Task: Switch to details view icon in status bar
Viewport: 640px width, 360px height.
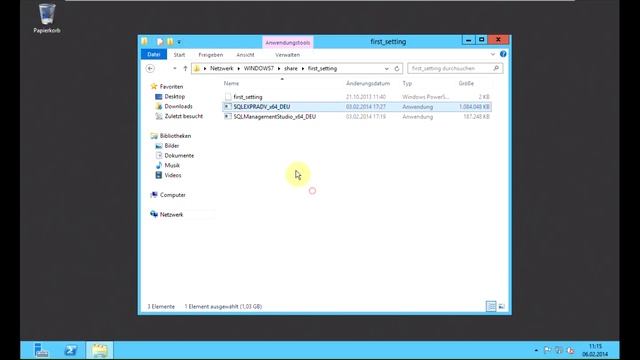Action: [491, 306]
